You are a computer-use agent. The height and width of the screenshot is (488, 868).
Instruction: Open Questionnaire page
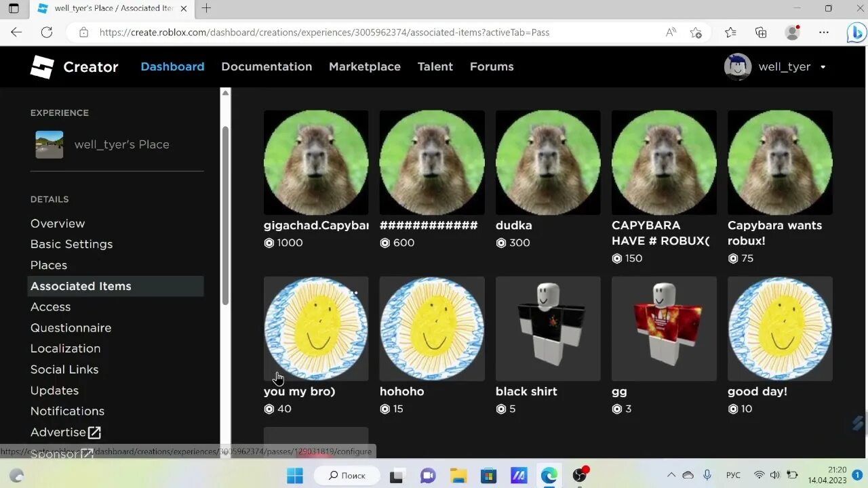(71, 327)
